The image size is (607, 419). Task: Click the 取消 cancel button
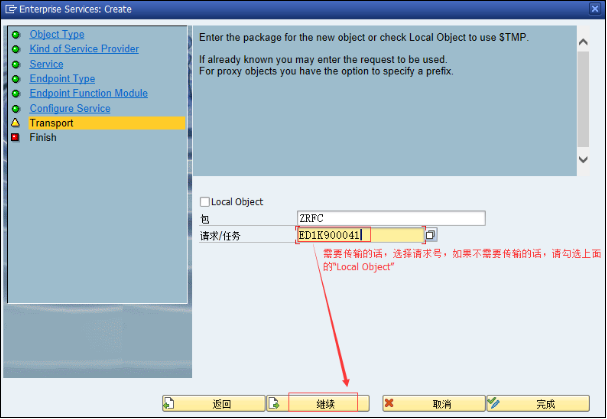point(434,404)
